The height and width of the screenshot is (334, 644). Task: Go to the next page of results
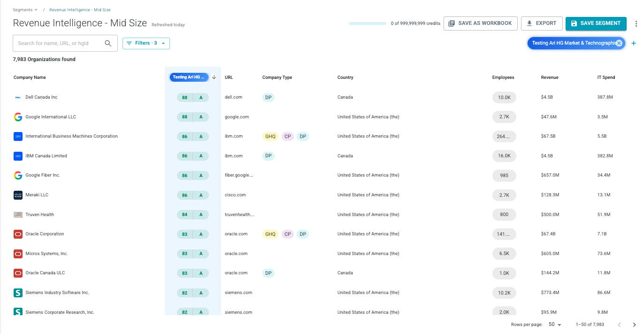[634, 325]
